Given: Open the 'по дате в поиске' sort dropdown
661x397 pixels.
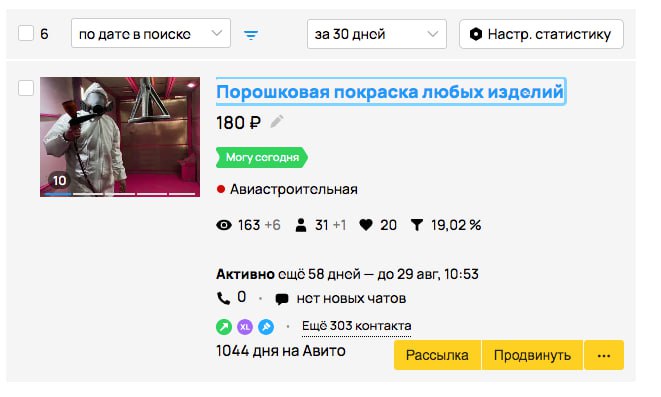Looking at the screenshot, I should click(x=151, y=33).
